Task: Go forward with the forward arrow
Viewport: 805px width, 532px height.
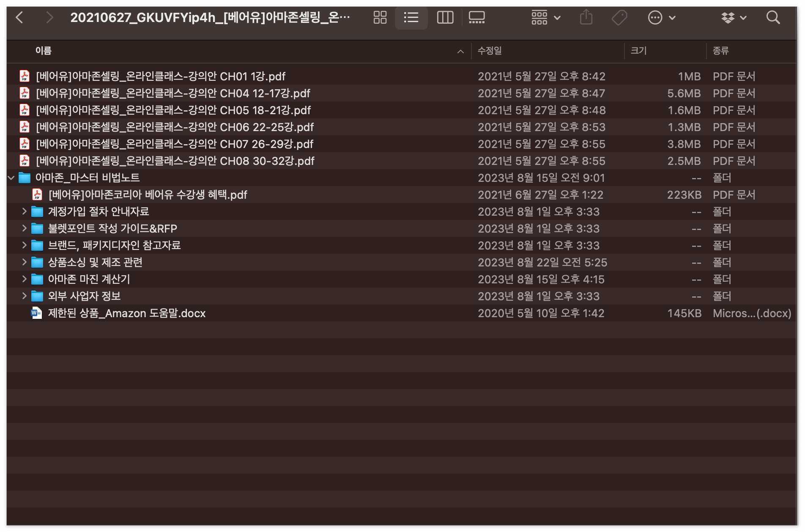Action: tap(49, 17)
